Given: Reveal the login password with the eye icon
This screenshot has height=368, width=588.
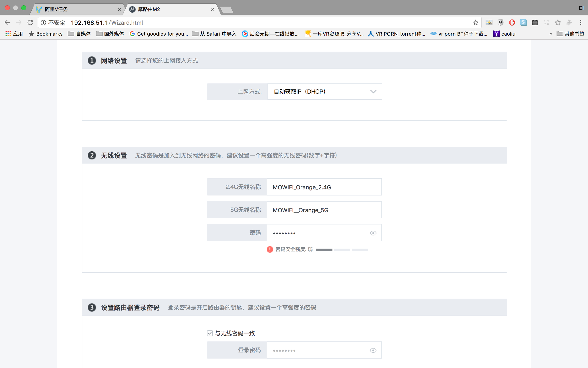Looking at the screenshot, I should pyautogui.click(x=373, y=350).
